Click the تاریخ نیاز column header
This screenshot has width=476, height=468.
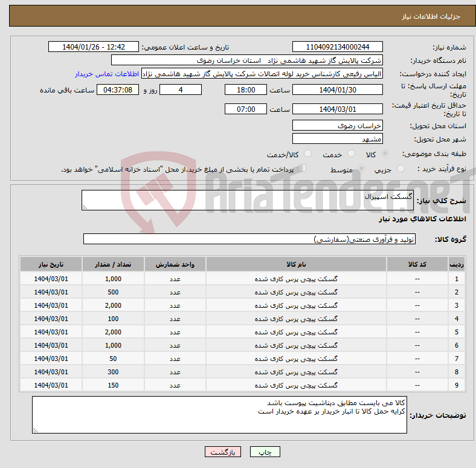(51, 264)
